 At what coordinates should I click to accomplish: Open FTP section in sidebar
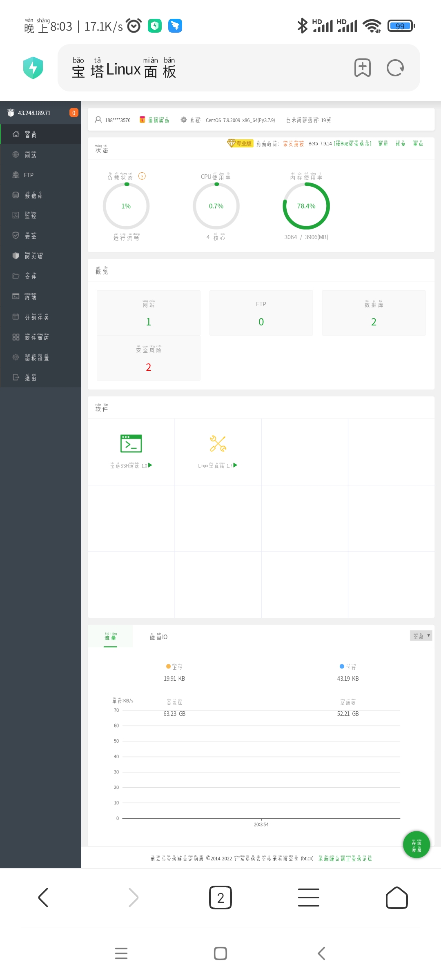(x=41, y=175)
